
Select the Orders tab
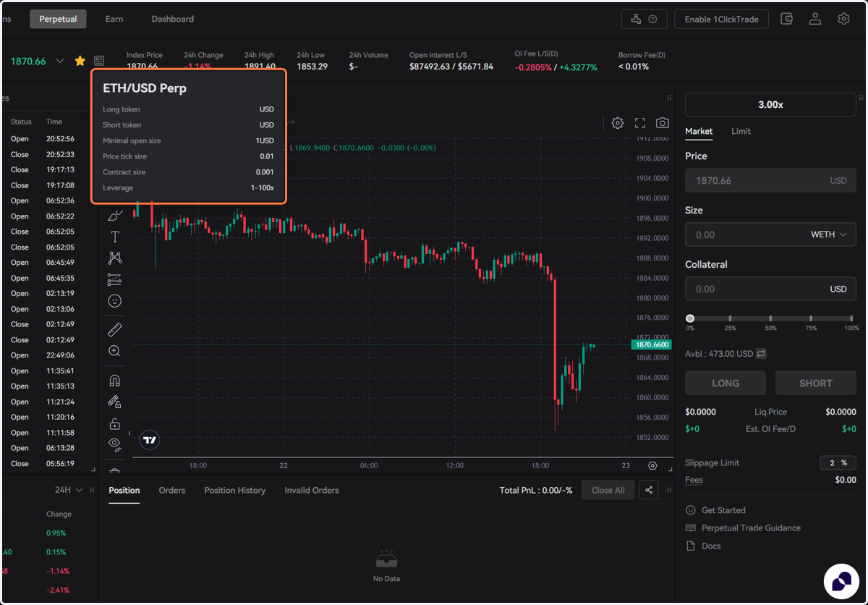click(172, 490)
